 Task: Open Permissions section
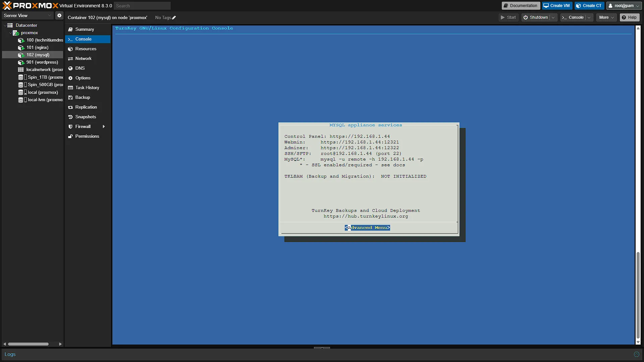coord(88,136)
